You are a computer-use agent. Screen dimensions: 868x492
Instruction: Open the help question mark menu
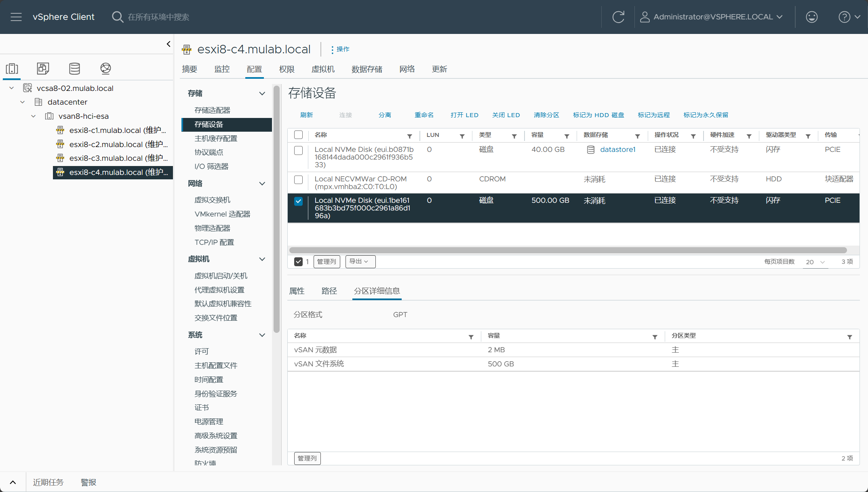(849, 17)
